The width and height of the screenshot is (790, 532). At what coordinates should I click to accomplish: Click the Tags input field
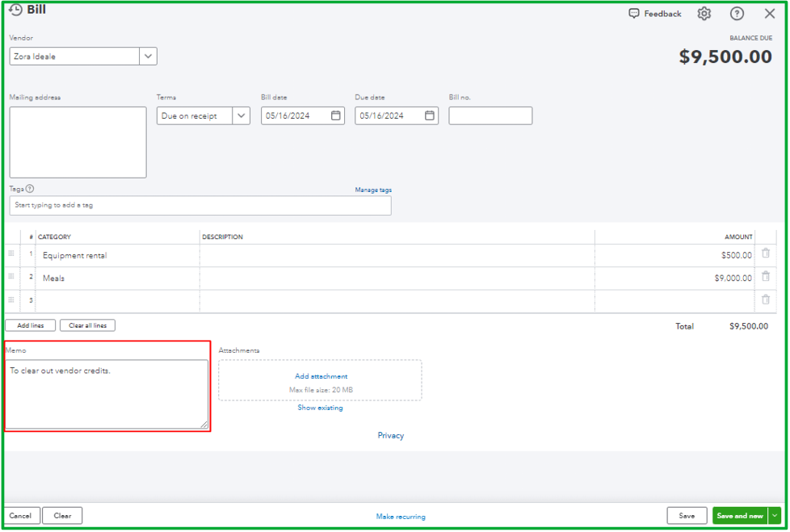(200, 205)
